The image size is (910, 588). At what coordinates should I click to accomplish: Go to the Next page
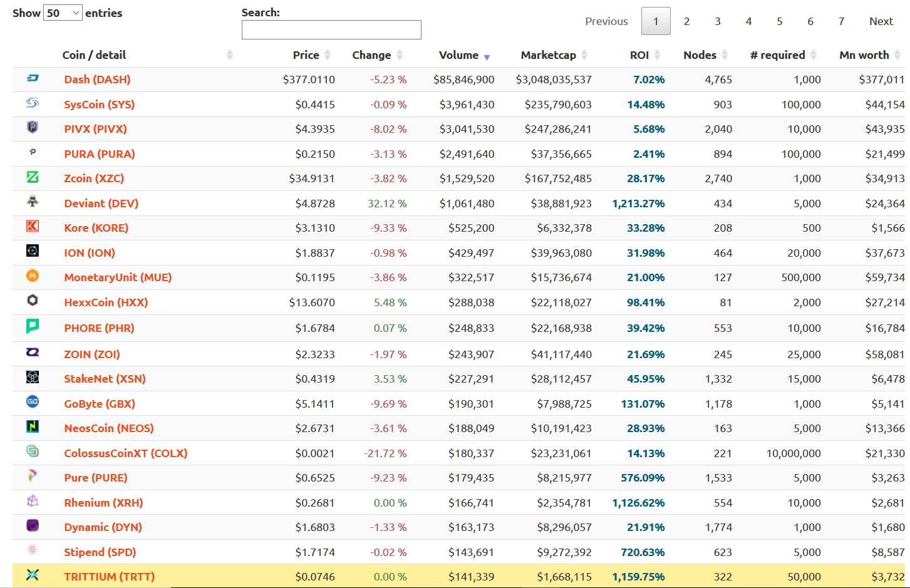pyautogui.click(x=881, y=21)
